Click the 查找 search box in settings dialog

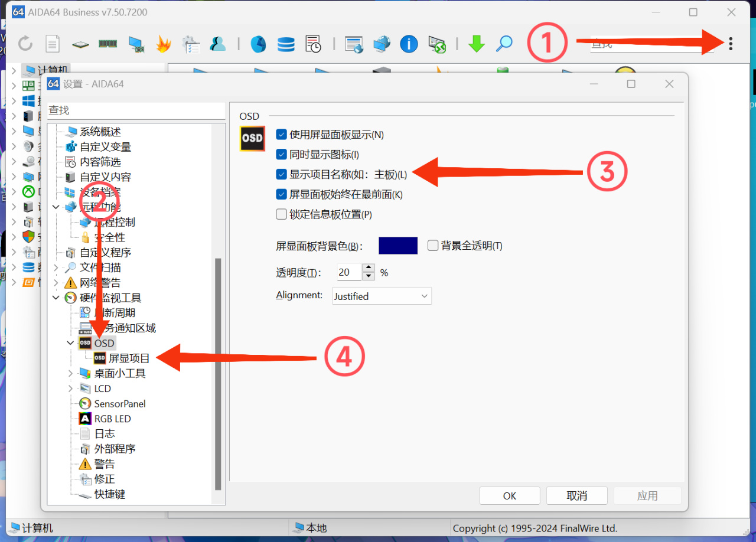136,110
